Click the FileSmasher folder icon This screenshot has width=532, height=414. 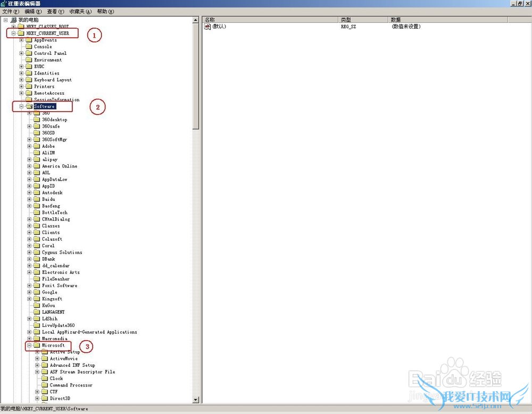(x=37, y=279)
